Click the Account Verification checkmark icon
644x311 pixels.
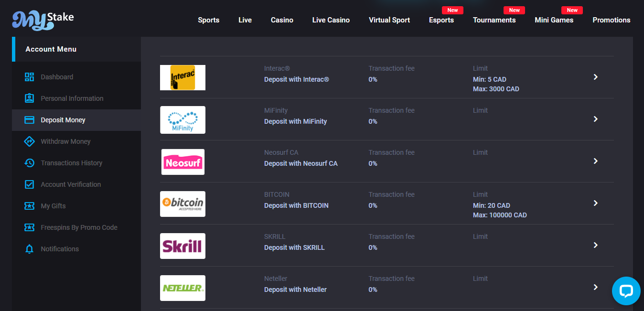(x=29, y=184)
